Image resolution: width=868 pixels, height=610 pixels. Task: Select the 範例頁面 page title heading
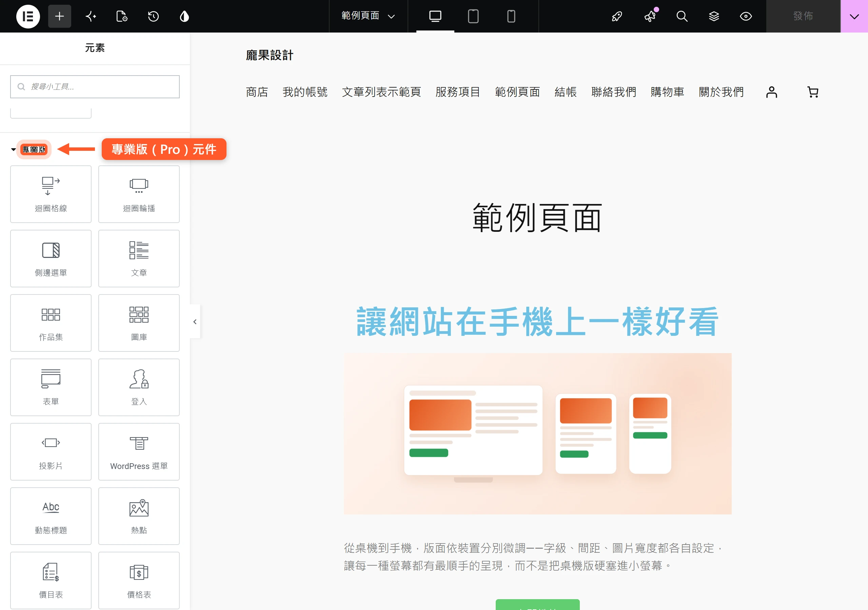tap(538, 218)
